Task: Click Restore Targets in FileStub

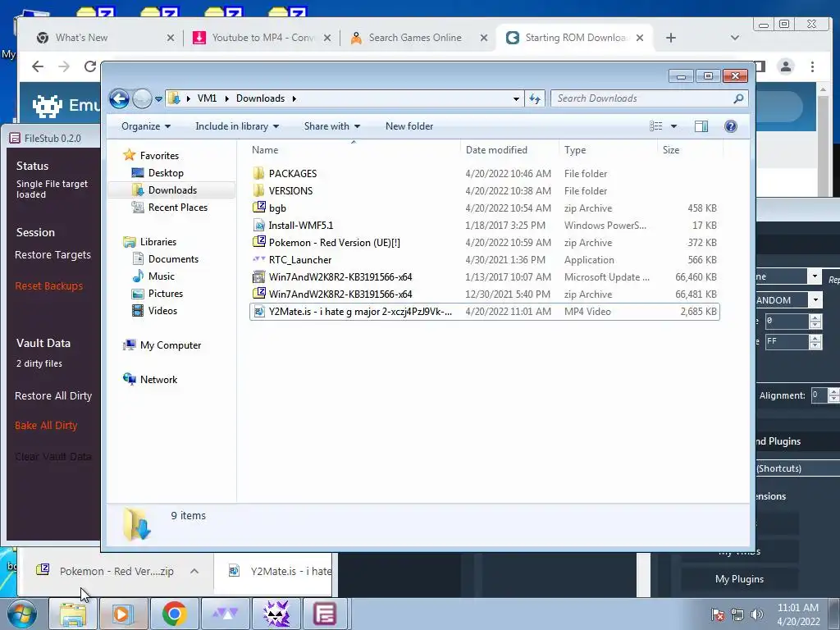Action: (52, 255)
